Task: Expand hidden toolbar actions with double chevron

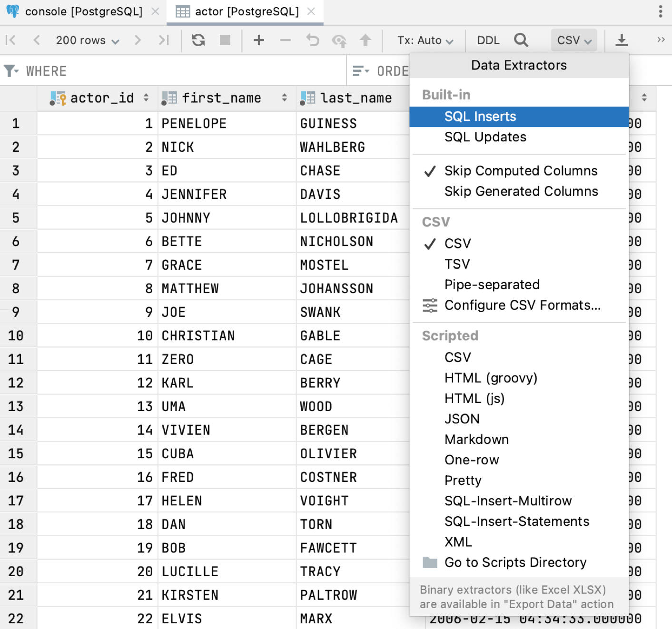Action: click(x=660, y=40)
